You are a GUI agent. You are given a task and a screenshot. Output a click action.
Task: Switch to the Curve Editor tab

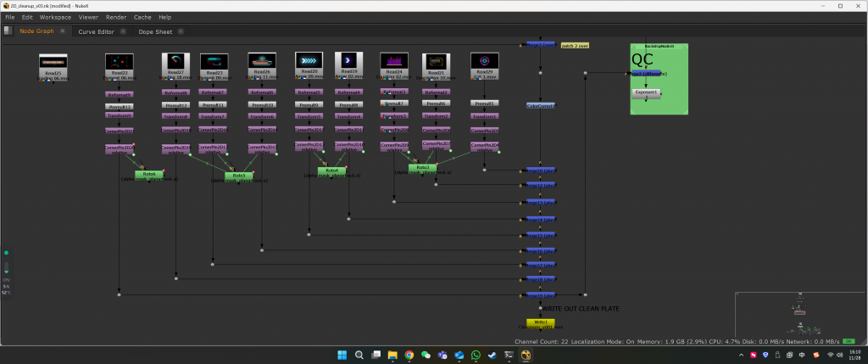coord(96,32)
